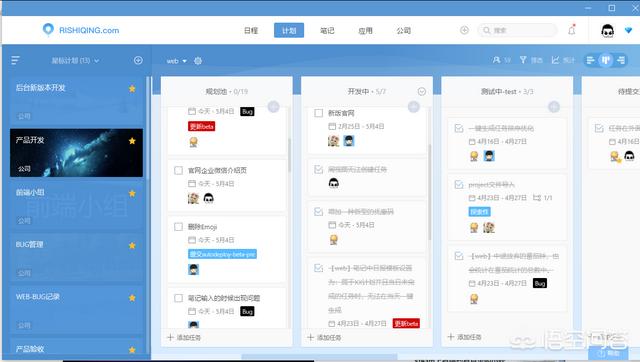The height and width of the screenshot is (362, 640).
Task: Click into the top search field
Action: [x=518, y=30]
